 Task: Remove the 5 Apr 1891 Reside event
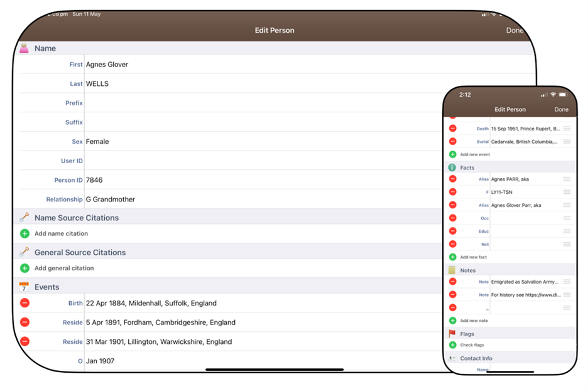click(24, 322)
